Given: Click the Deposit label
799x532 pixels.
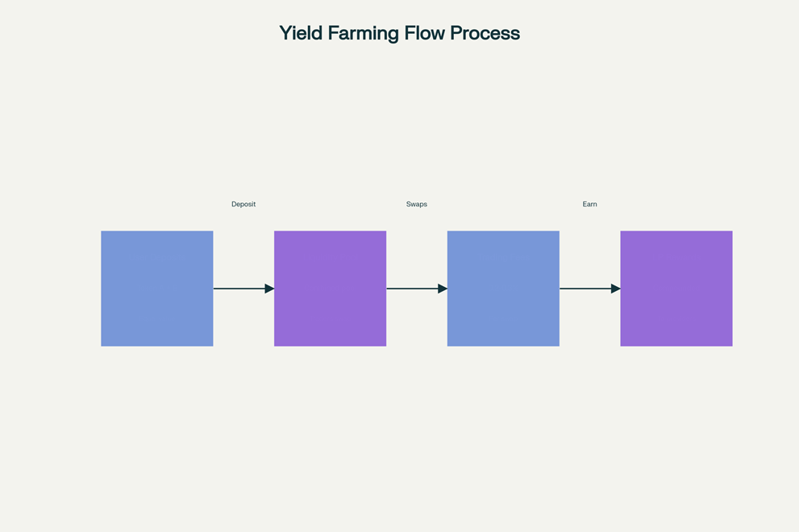Looking at the screenshot, I should 243,205.
